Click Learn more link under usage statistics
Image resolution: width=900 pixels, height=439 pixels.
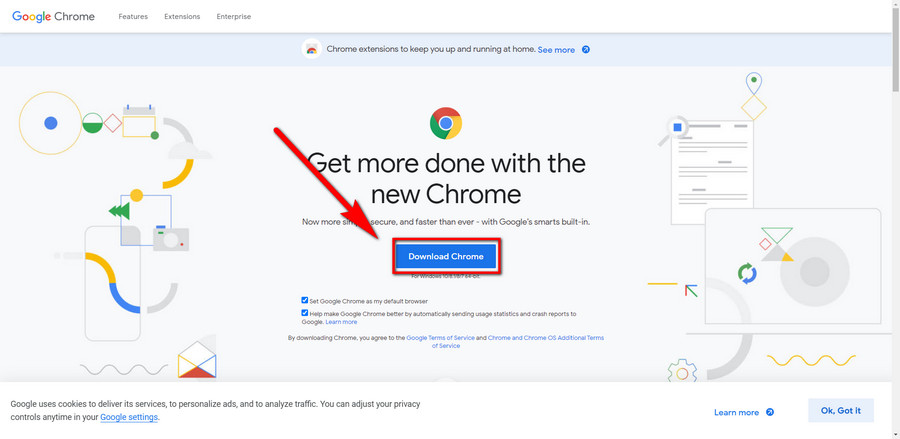(x=341, y=322)
